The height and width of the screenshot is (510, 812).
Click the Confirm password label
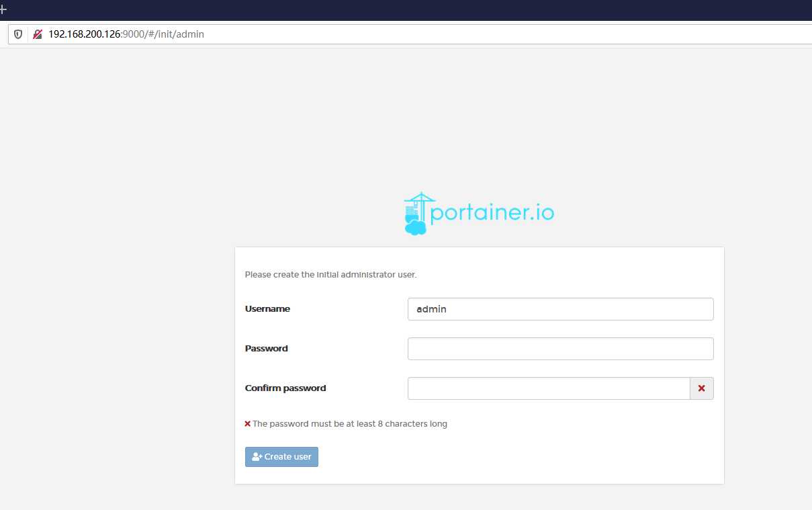285,388
